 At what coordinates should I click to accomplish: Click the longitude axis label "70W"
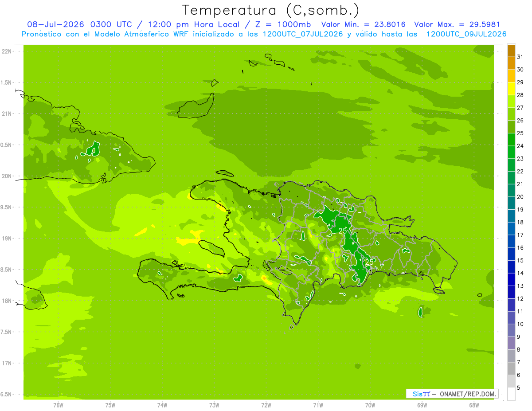click(370, 405)
